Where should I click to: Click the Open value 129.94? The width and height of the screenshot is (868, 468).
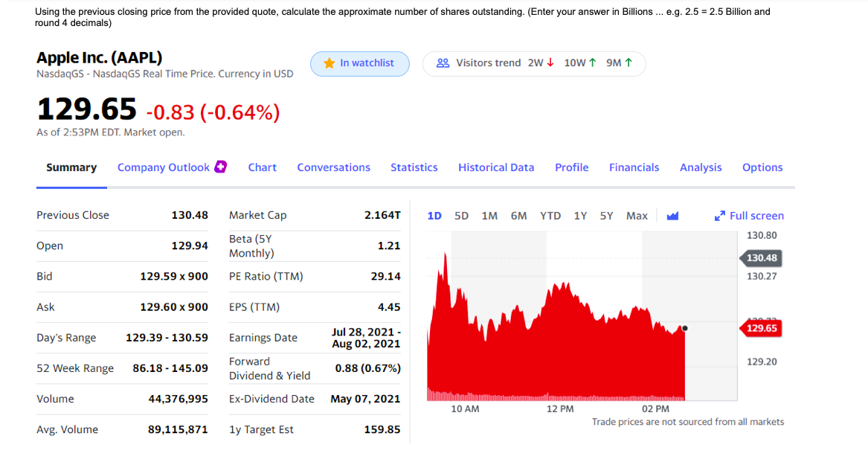click(x=190, y=246)
